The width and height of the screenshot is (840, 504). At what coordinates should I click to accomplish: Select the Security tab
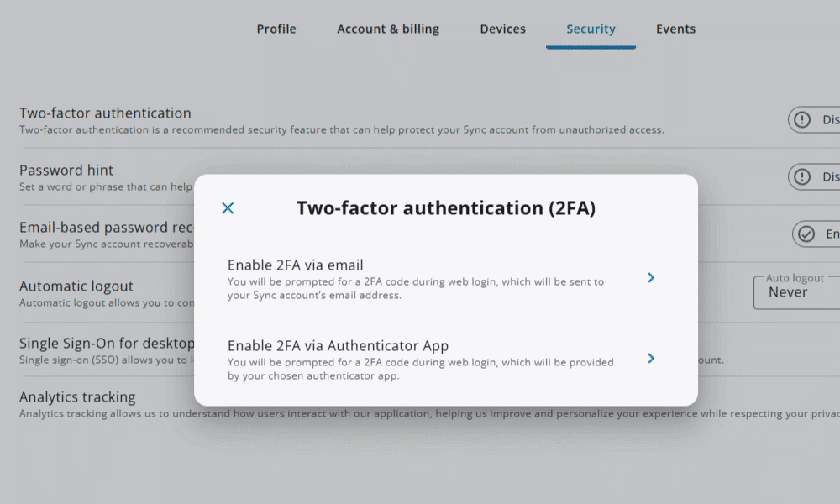coord(591,29)
